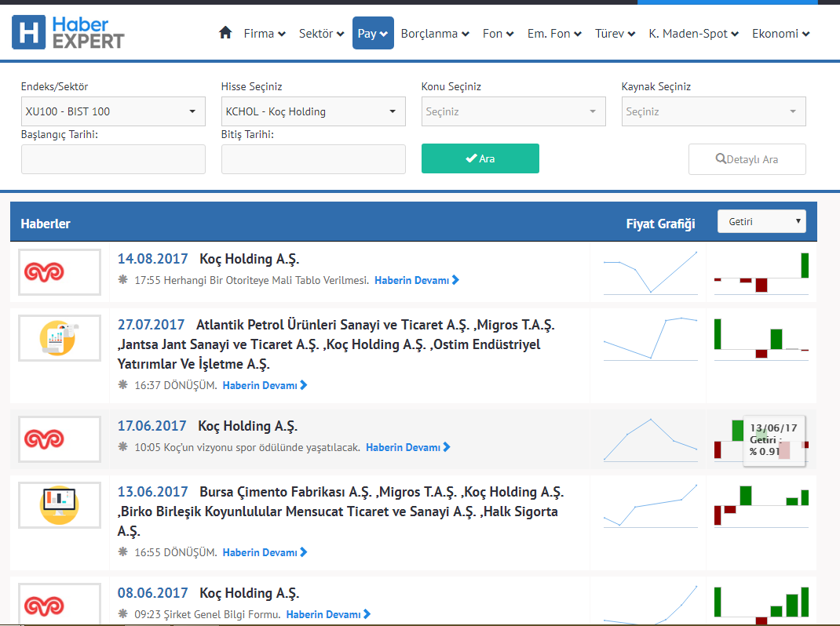
Task: Open the Sektör menu
Action: click(321, 33)
